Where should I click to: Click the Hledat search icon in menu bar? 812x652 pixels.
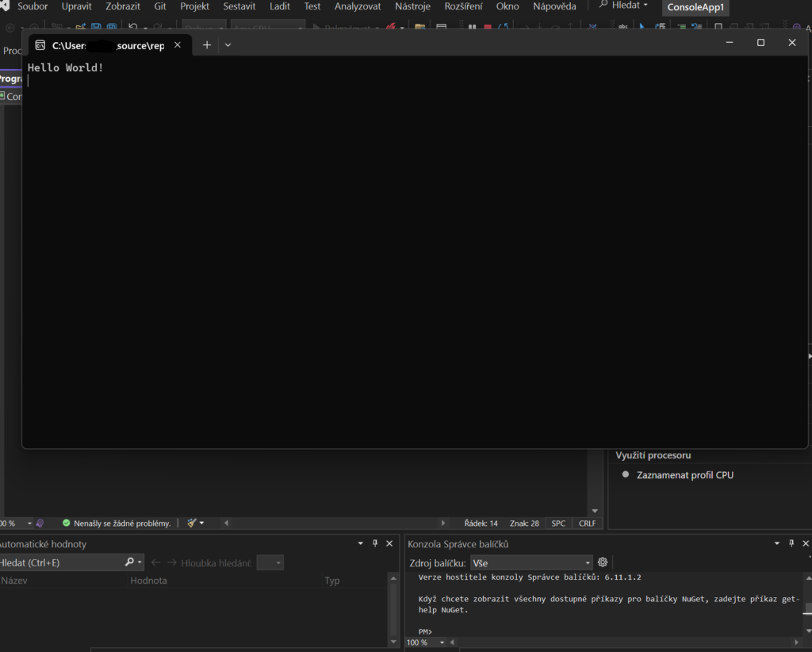click(x=603, y=6)
